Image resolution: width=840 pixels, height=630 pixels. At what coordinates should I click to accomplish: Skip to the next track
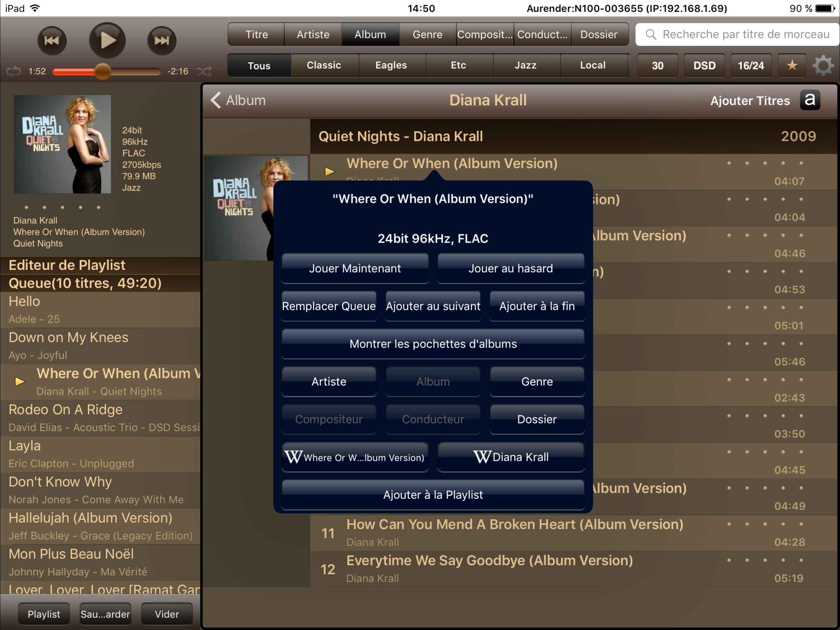[x=162, y=40]
